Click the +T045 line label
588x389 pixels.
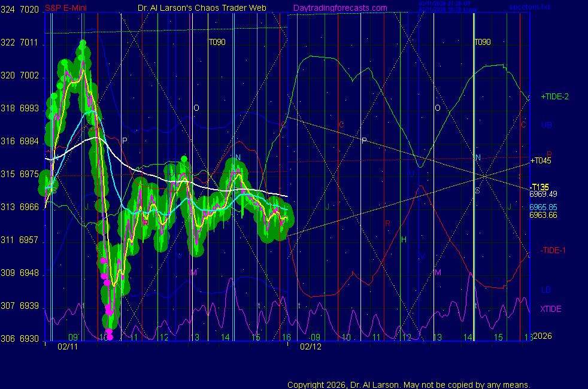point(541,160)
